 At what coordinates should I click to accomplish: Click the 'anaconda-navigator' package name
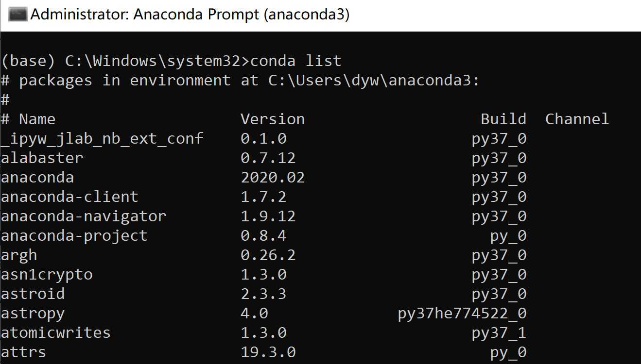pyautogui.click(x=84, y=216)
